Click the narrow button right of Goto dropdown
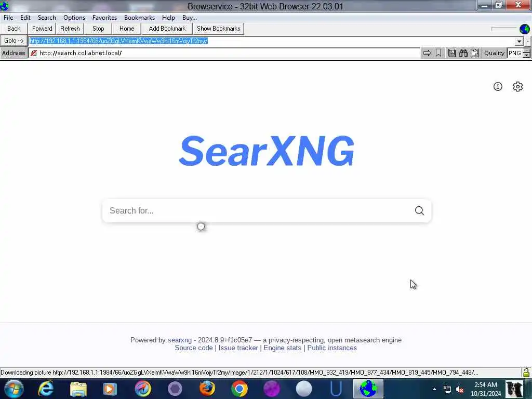This screenshot has height=399, width=532. pyautogui.click(x=528, y=41)
